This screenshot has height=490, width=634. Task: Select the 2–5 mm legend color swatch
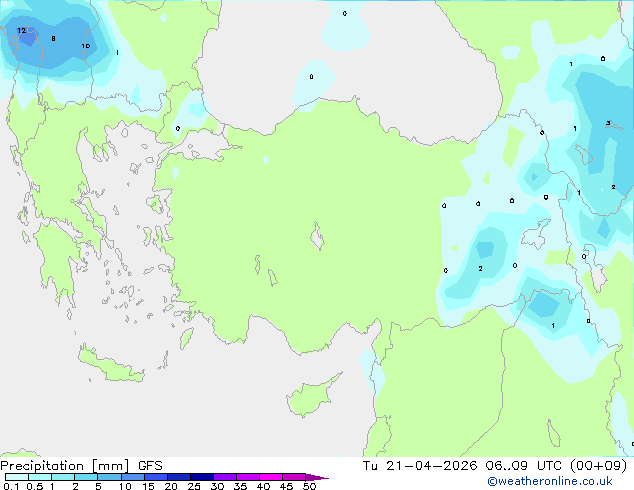point(86,477)
